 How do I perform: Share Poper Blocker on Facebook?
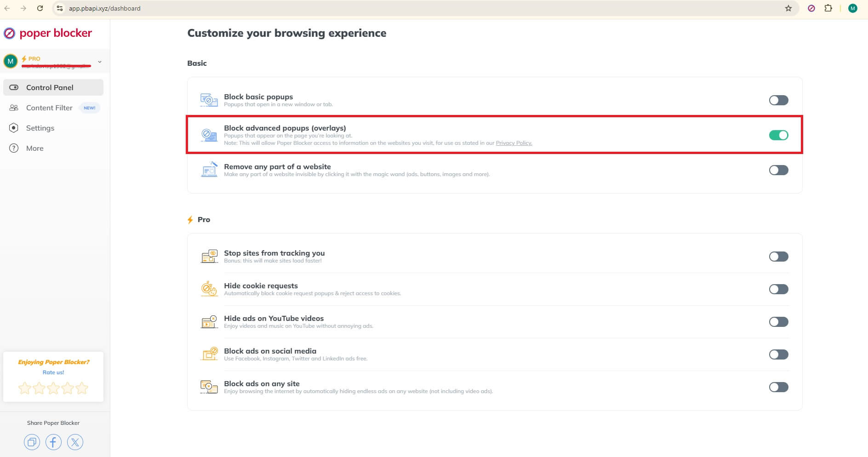[x=53, y=442]
